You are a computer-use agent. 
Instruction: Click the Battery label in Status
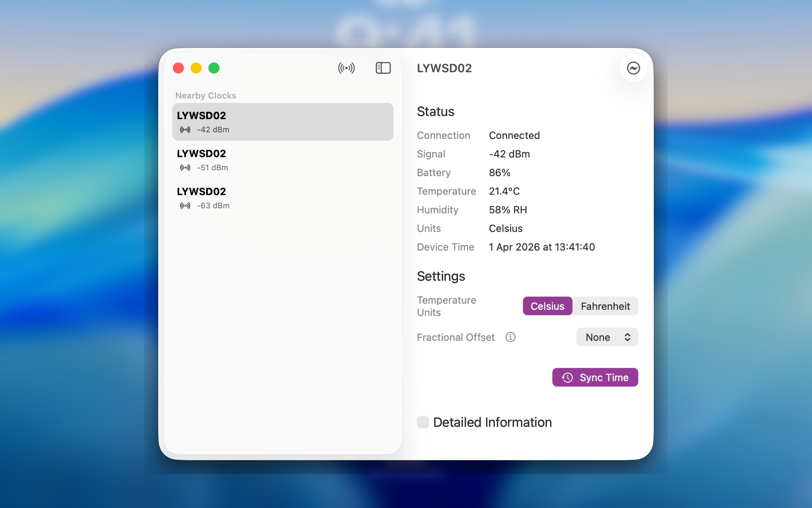(434, 173)
